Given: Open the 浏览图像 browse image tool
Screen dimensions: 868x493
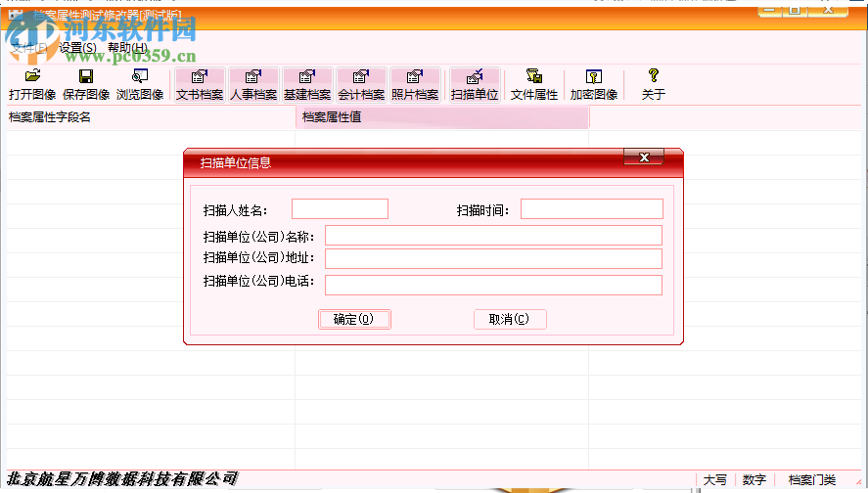Looking at the screenshot, I should point(140,85).
